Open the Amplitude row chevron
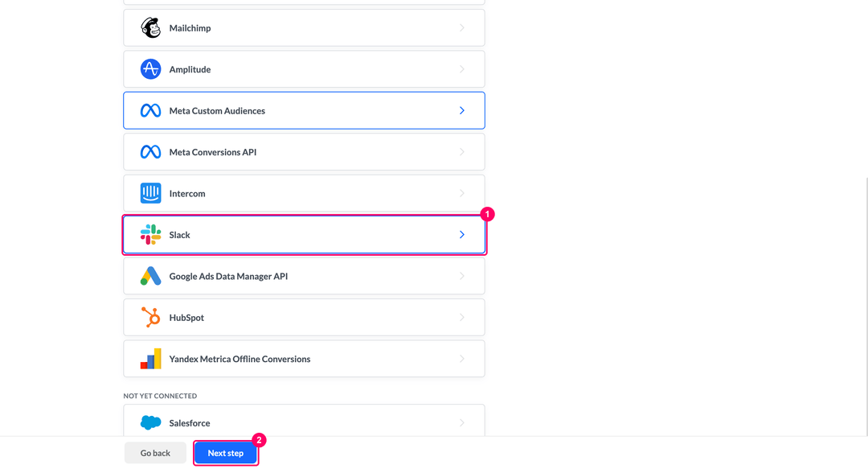Image resolution: width=868 pixels, height=469 pixels. pos(461,69)
